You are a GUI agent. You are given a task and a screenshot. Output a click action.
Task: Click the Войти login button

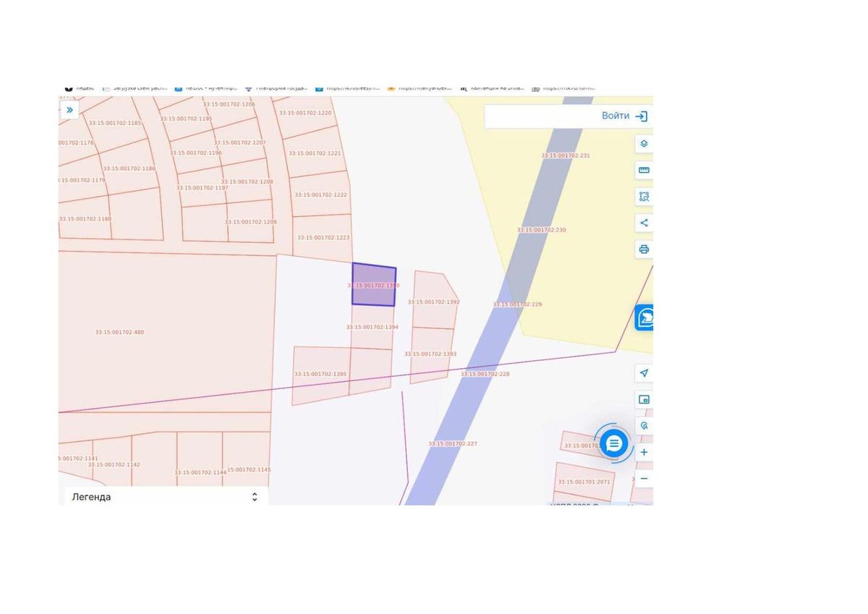point(624,116)
